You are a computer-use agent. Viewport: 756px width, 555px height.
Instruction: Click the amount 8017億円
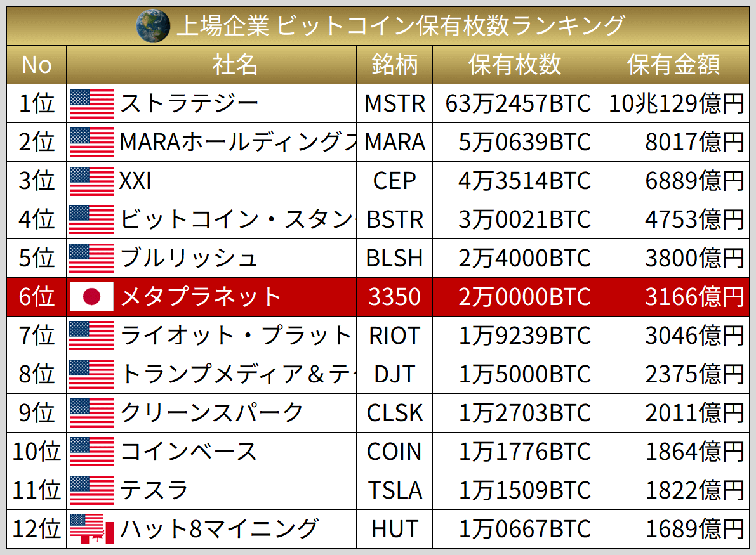point(695,142)
